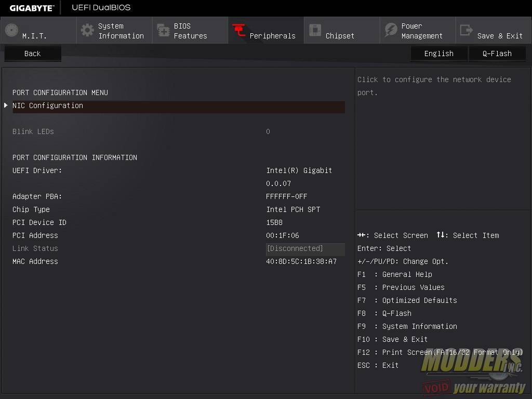
Task: Open the Power Management tab
Action: (418, 31)
